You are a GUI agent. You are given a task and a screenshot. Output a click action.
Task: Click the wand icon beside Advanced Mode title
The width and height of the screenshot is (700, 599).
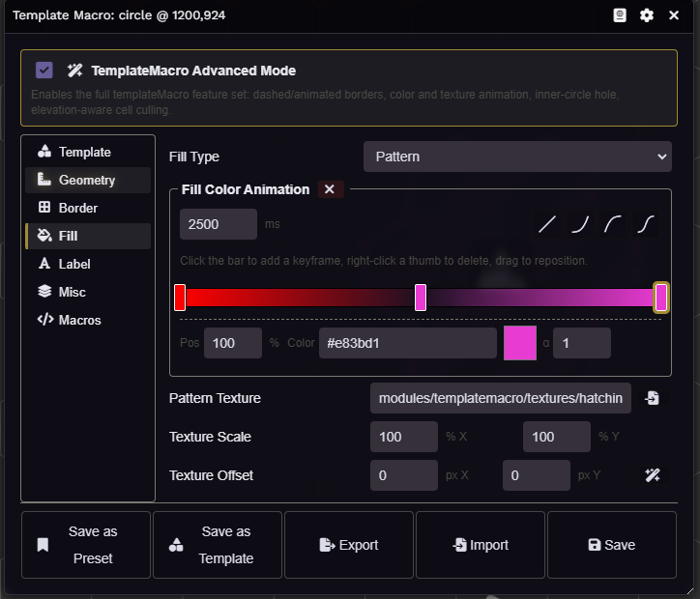coord(75,71)
